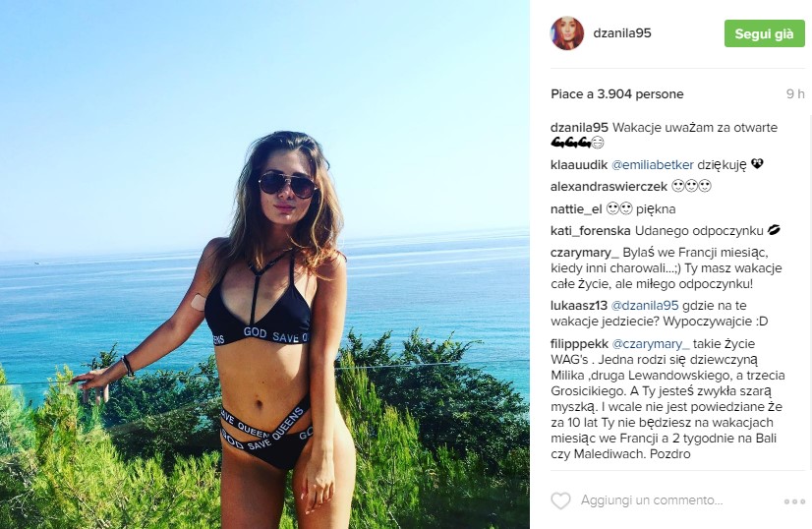Open nattie_el commenter profile
812x529 pixels.
[576, 209]
